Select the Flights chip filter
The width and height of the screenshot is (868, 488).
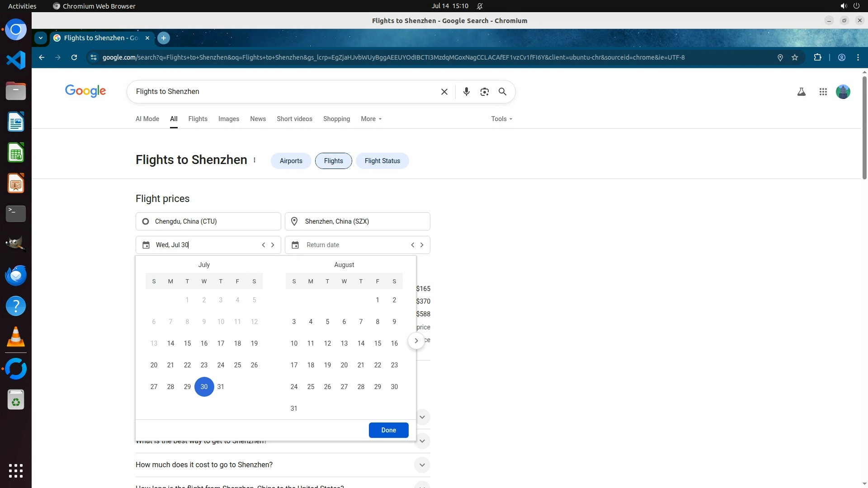pyautogui.click(x=333, y=161)
